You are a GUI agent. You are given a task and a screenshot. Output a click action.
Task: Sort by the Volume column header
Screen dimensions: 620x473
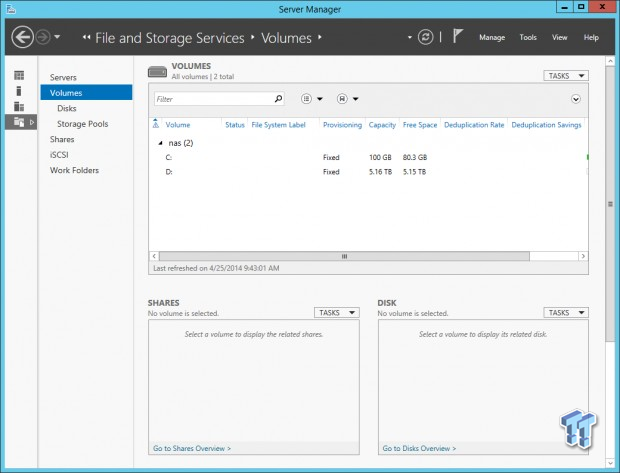[178, 125]
